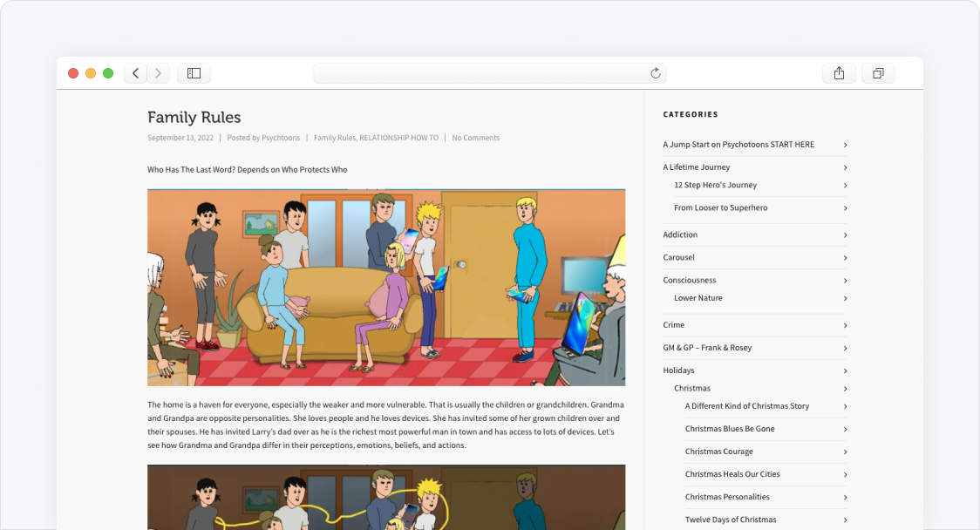This screenshot has width=980, height=530.
Task: Click the reload page icon
Action: point(656,73)
